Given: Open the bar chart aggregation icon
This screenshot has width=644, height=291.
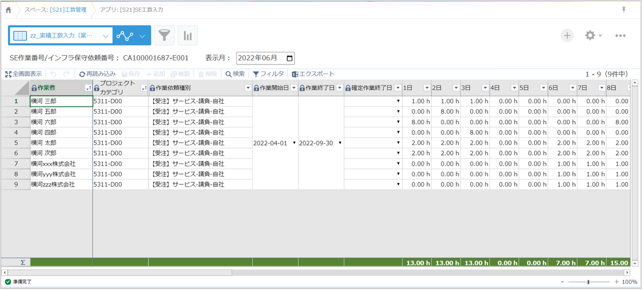Looking at the screenshot, I should [x=188, y=36].
